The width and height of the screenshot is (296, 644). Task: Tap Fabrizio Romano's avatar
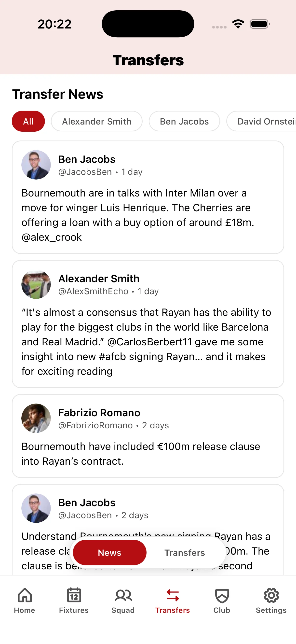[37, 418]
